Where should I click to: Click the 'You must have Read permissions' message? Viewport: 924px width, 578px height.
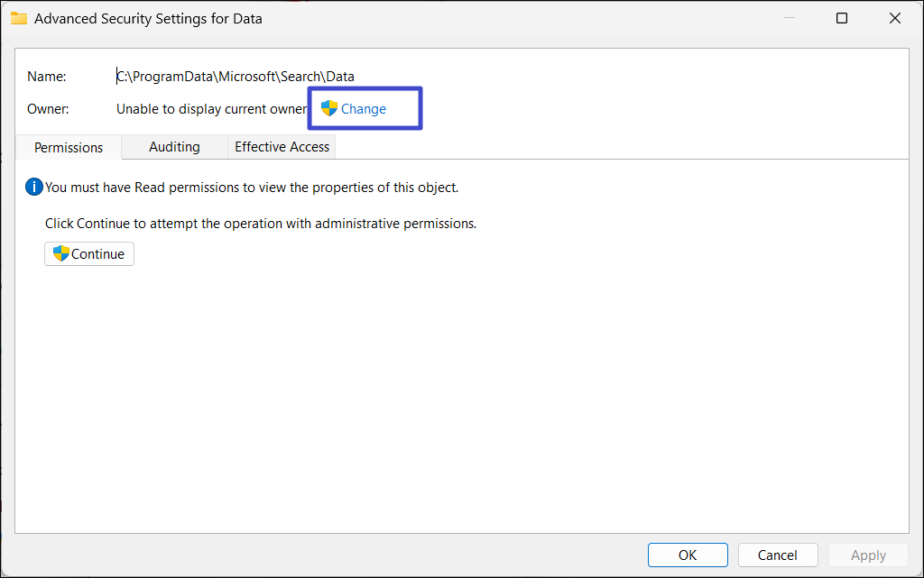point(252,188)
